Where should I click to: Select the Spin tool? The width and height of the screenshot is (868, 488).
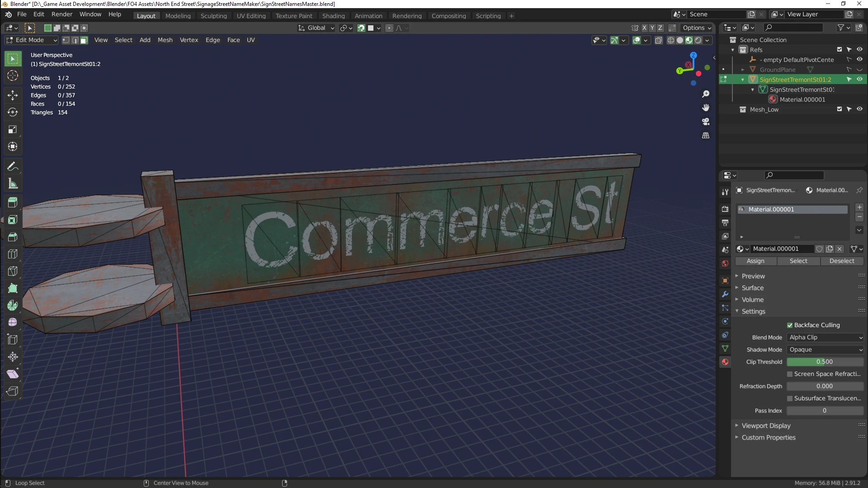(x=13, y=305)
